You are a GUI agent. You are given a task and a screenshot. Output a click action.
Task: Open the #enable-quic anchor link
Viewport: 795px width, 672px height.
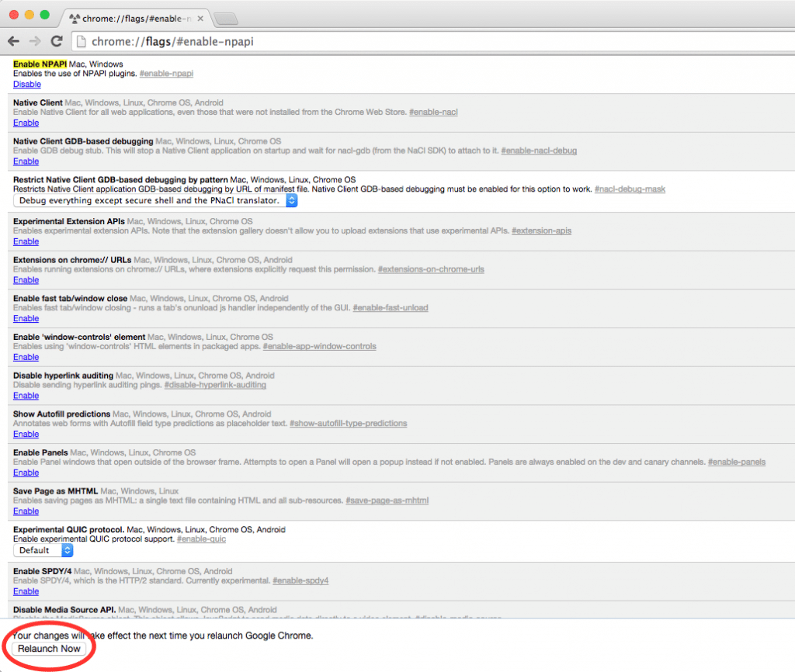(x=201, y=539)
